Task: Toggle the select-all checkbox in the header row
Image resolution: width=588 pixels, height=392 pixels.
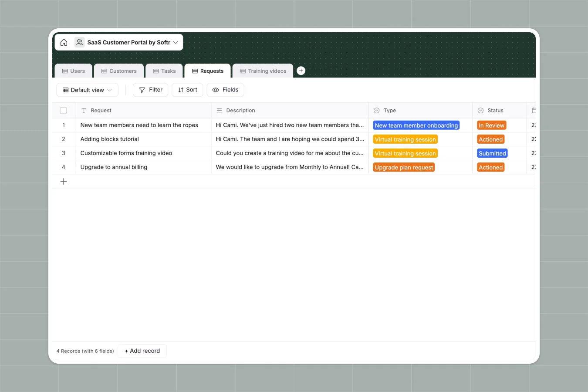Action: pos(63,110)
